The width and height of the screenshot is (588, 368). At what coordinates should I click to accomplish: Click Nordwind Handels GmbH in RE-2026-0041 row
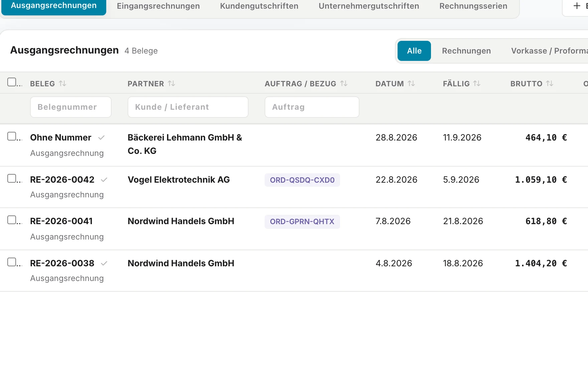(181, 221)
